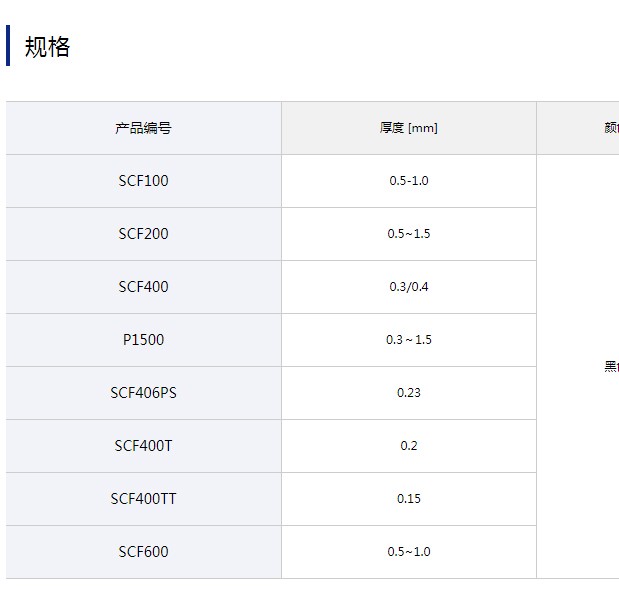Click the SCF400T product number

pyautogui.click(x=143, y=446)
